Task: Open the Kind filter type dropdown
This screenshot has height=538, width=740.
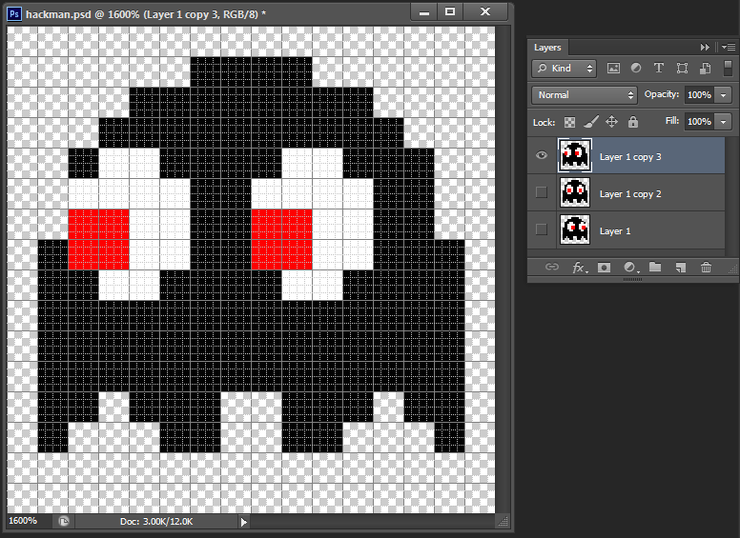Action: 564,68
